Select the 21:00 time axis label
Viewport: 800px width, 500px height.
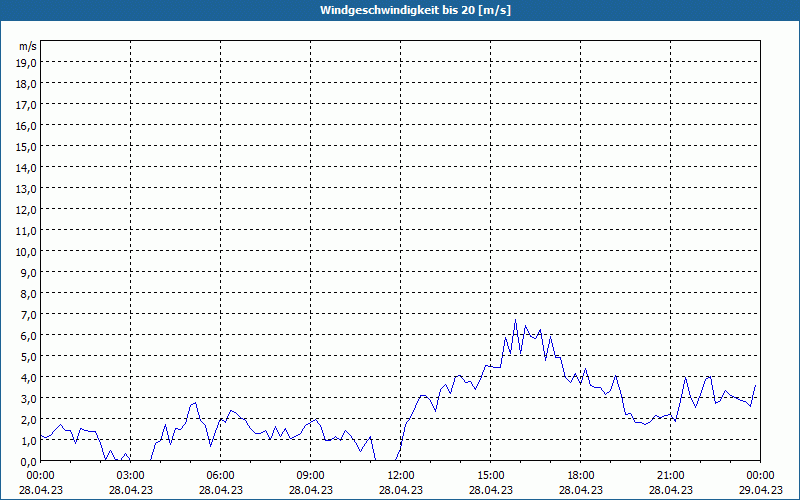coord(671,475)
